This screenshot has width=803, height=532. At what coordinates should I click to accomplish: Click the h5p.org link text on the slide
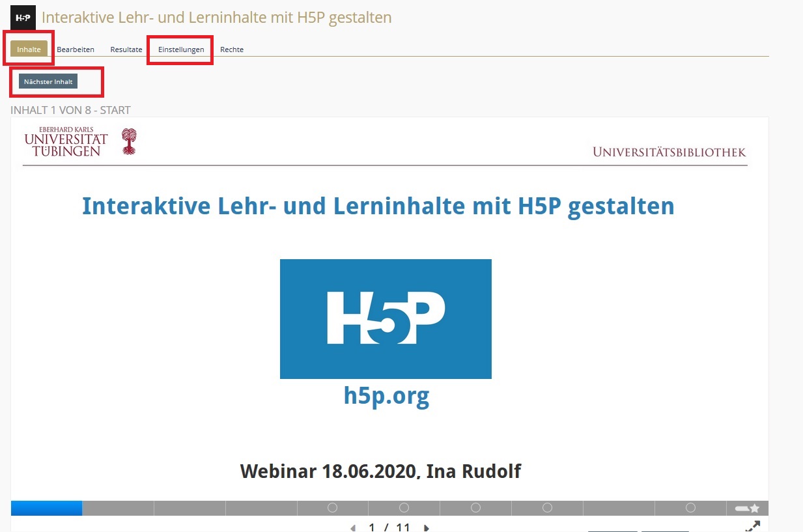[x=386, y=395]
